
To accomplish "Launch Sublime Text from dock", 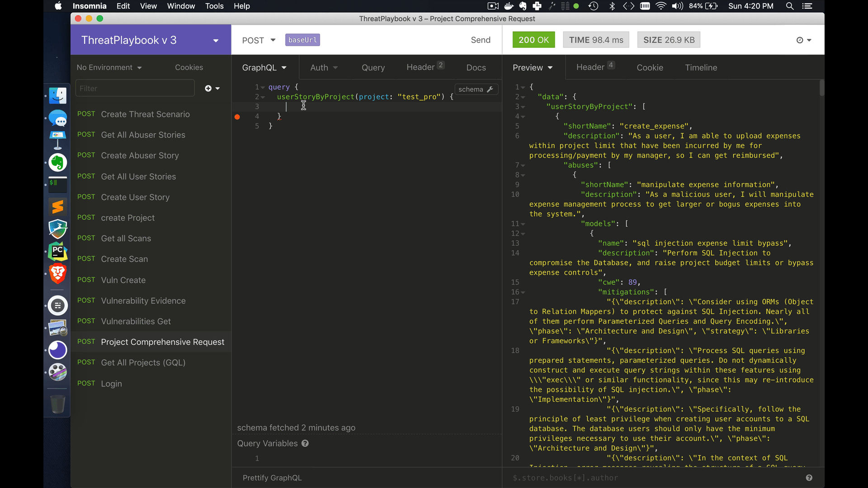I will click(x=58, y=207).
